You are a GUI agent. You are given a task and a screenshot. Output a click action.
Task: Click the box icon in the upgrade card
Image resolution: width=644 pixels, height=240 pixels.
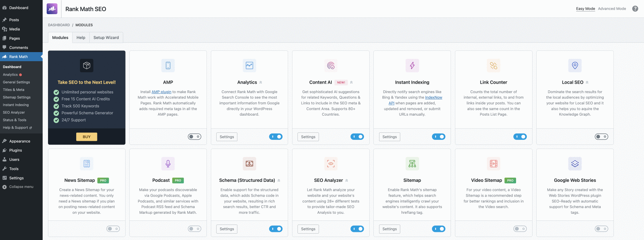pyautogui.click(x=87, y=66)
